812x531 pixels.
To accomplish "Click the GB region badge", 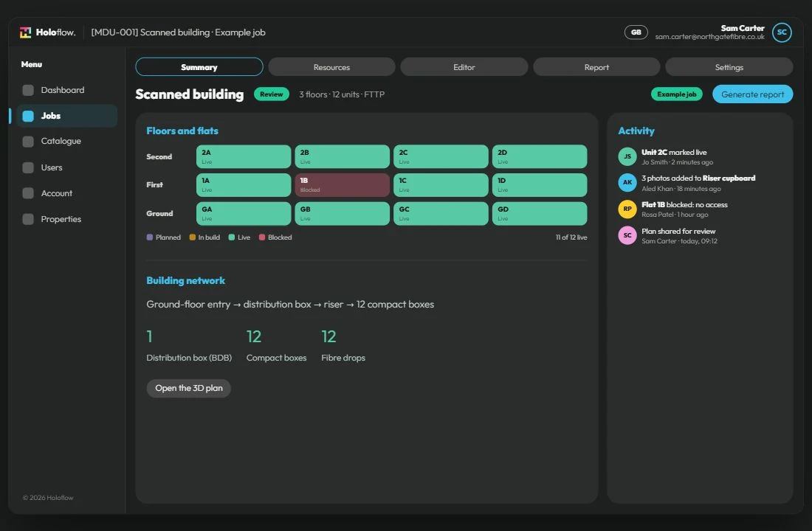I will point(636,32).
